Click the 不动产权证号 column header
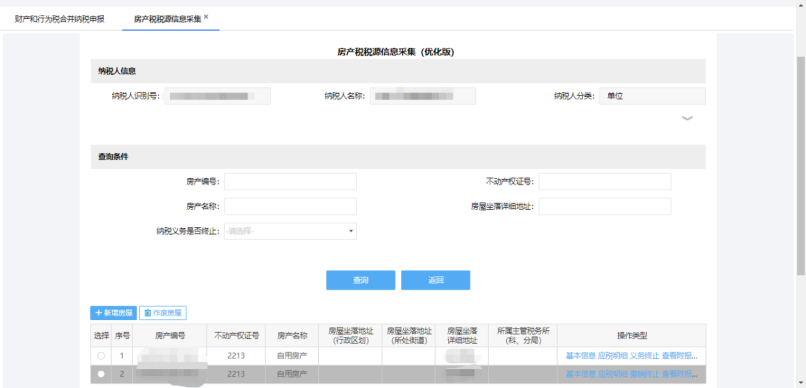Viewport: 806px width, 388px height. pos(236,336)
